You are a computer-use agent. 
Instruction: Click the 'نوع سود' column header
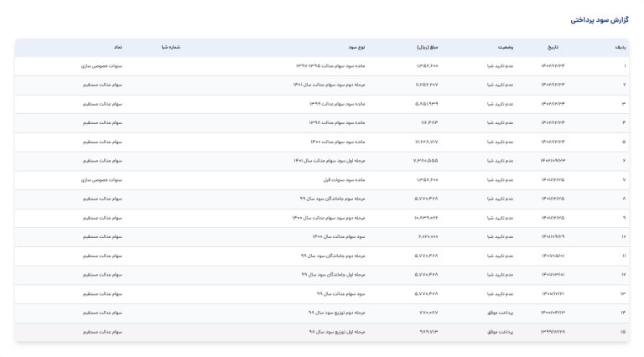pyautogui.click(x=356, y=47)
